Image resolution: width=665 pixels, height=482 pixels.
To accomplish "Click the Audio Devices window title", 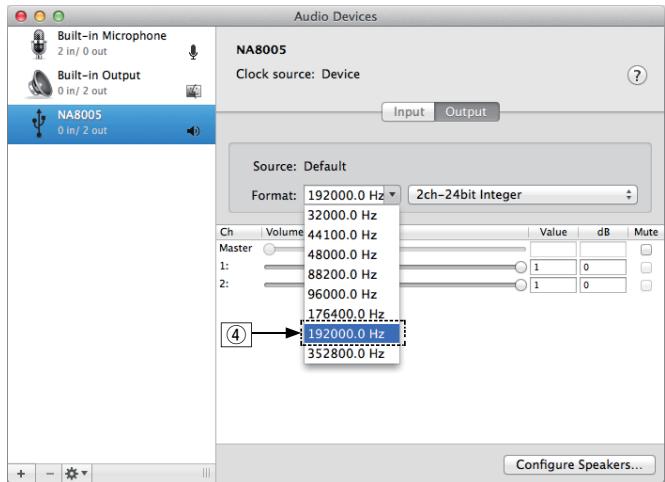I will (x=335, y=17).
